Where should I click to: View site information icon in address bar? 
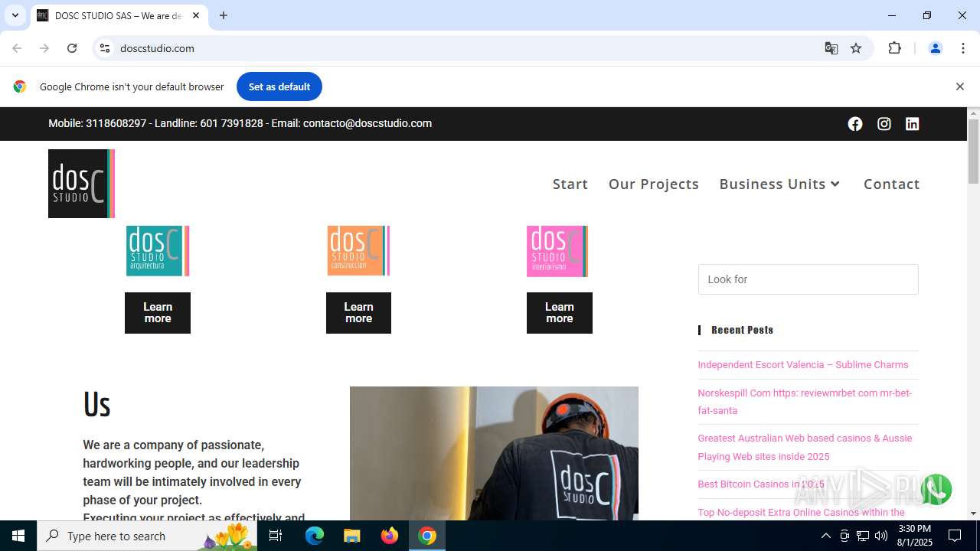(105, 48)
